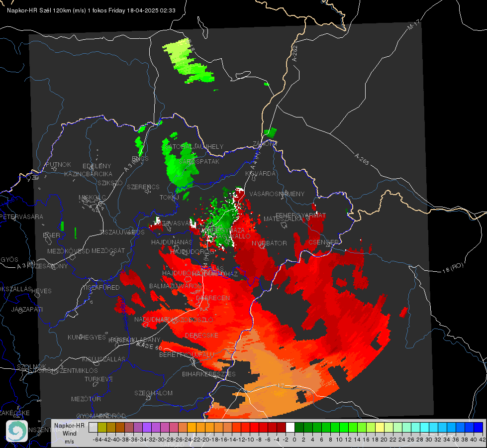
Task: Click the 'Napkor-HR Wind m/s' legend label
Action: coord(69,434)
